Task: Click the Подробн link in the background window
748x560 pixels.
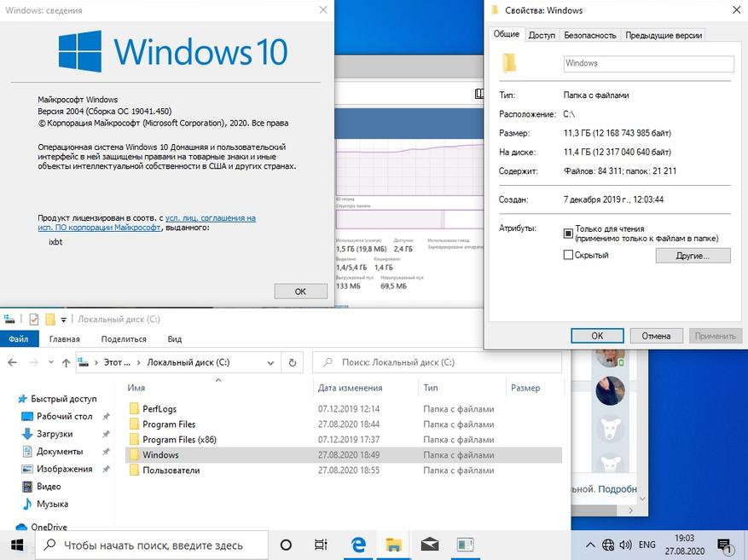Action: pyautogui.click(x=618, y=489)
